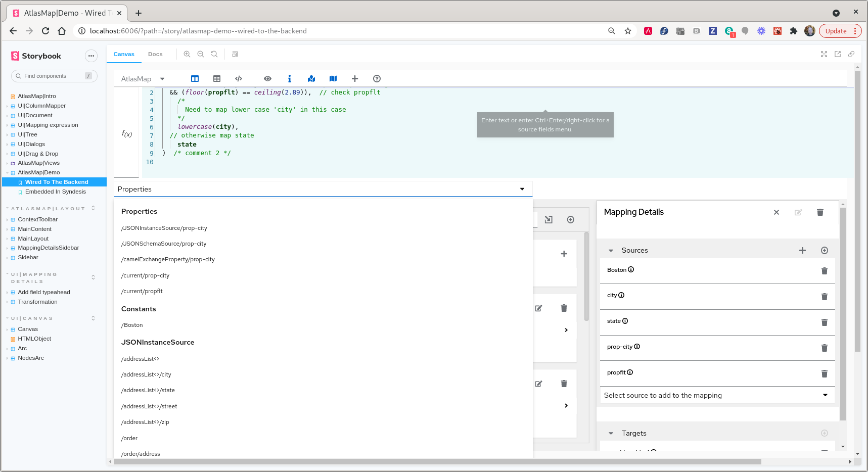Select the Canvas tab
Image resolution: width=868 pixels, height=472 pixels.
[x=124, y=54]
